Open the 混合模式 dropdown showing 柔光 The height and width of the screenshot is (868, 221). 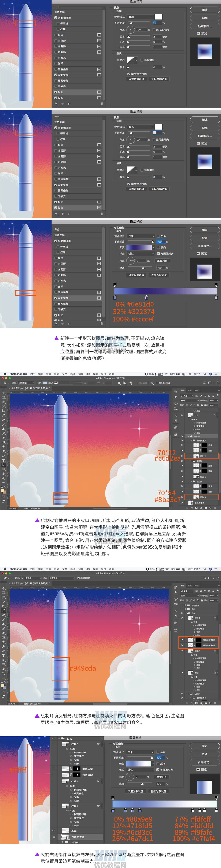[x=140, y=127]
